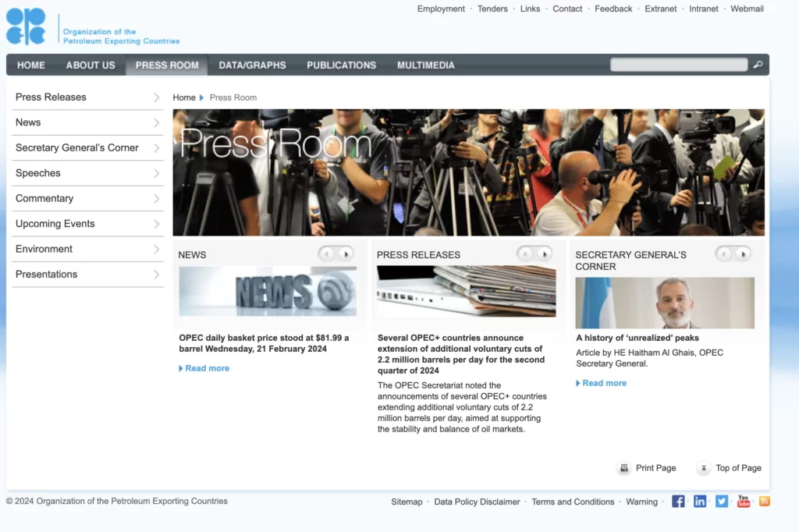Open OPEC YouTube channel icon

pyautogui.click(x=744, y=502)
